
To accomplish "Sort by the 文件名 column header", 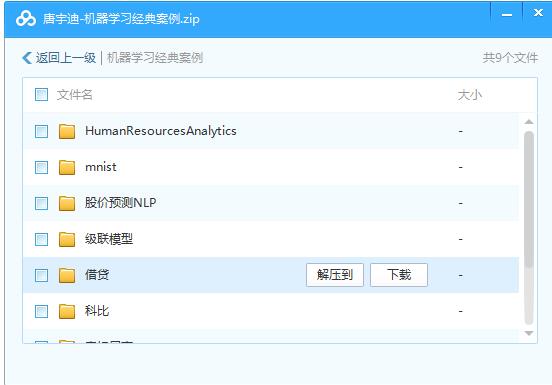I will pyautogui.click(x=74, y=95).
